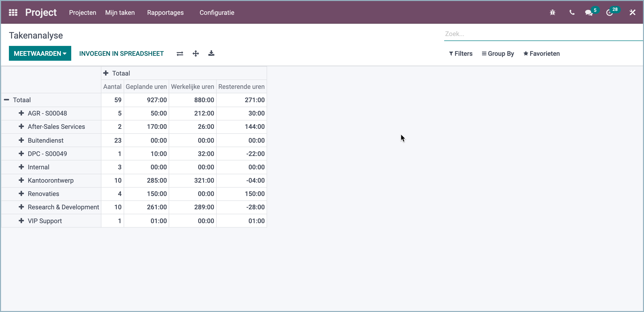Click Invoegen in Spreadsheet
The width and height of the screenshot is (644, 312).
121,53
